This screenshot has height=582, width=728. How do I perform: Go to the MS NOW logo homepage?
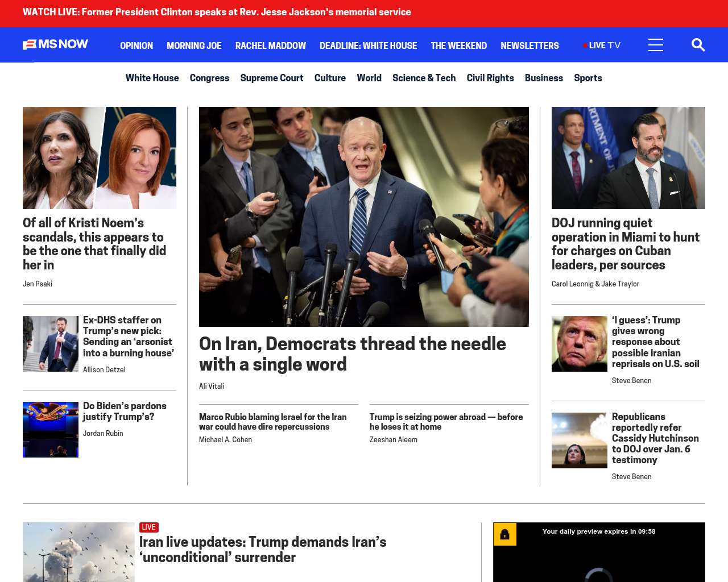pos(55,44)
